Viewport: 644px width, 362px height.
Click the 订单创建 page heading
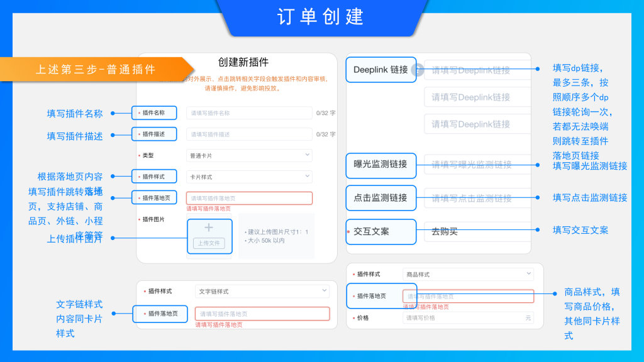tap(320, 17)
